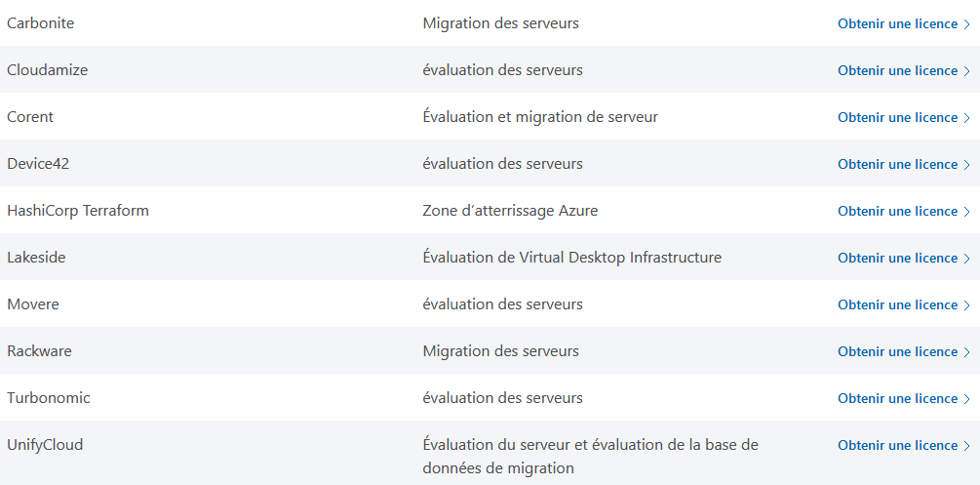Open the Obtenir une licence link for Corent
Screen dimensions: 980x485
(x=904, y=118)
